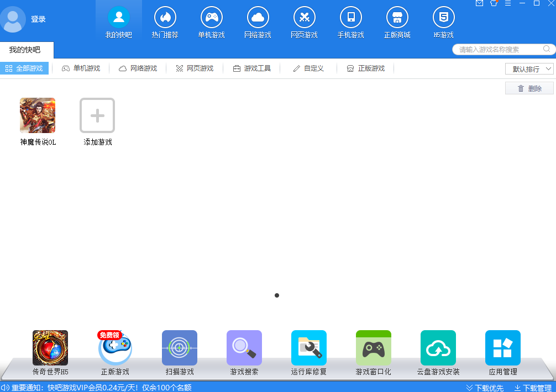This screenshot has height=392, width=556.
Task: Expand the 下载管理 download manager panel
Action: [x=531, y=388]
